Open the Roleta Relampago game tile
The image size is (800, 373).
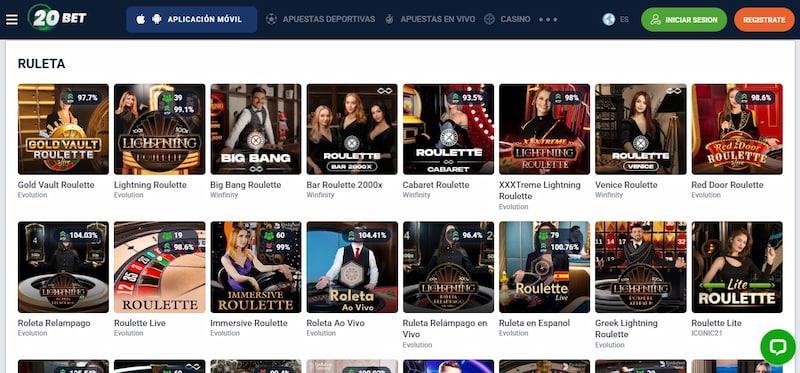pyautogui.click(x=63, y=267)
